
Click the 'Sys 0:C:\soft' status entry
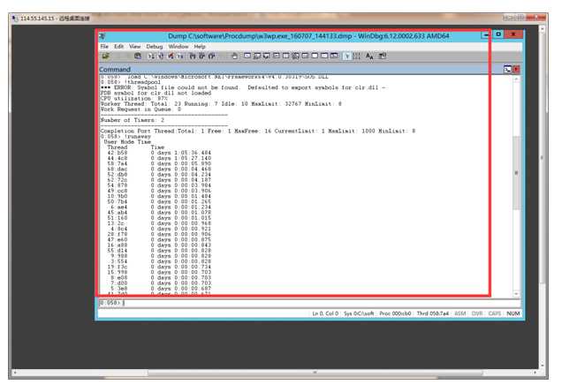click(359, 313)
